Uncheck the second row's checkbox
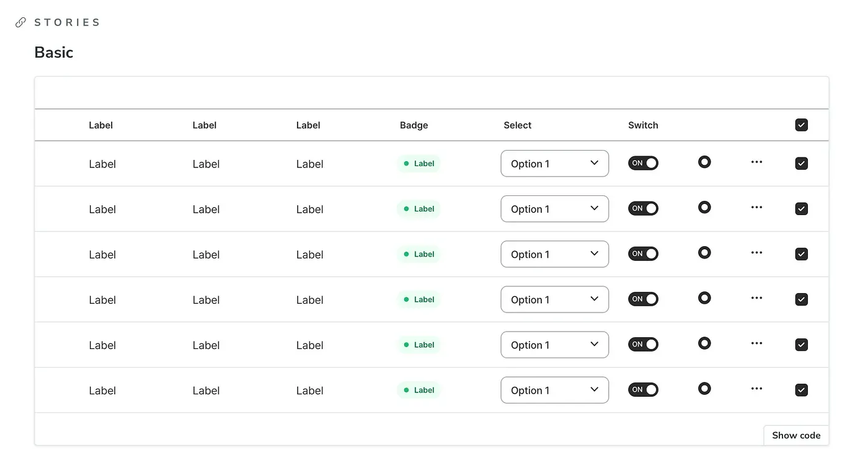Viewport: 868px width, 468px height. pyautogui.click(x=802, y=209)
